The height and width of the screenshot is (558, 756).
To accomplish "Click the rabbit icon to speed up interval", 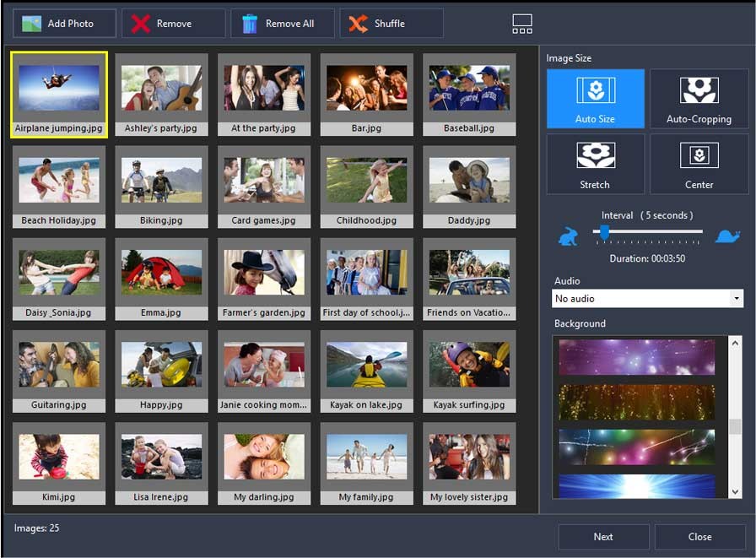I will click(568, 236).
